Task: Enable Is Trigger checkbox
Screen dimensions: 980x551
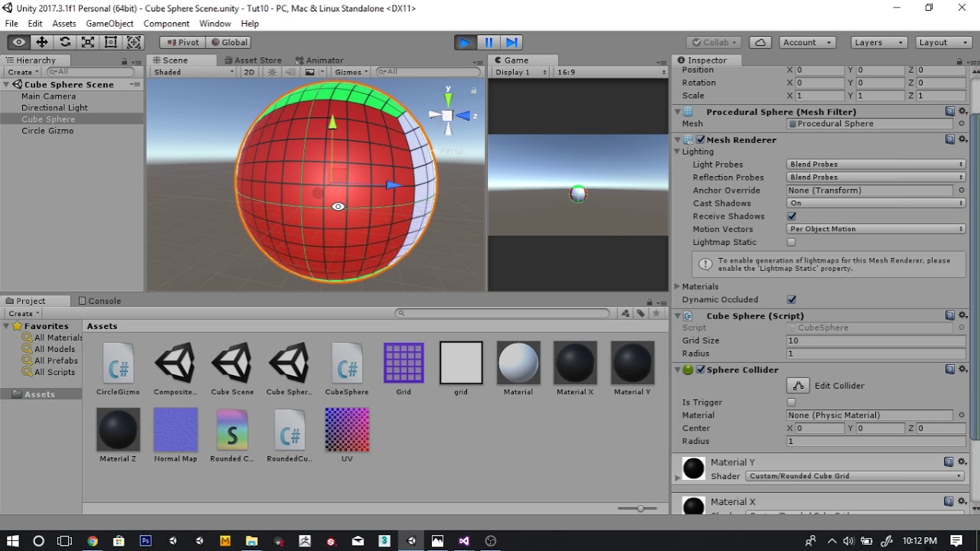Action: pyautogui.click(x=792, y=403)
